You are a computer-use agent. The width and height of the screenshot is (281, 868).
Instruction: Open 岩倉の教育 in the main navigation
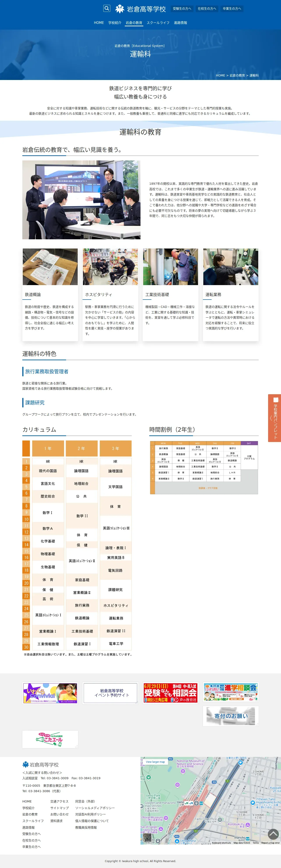pos(134,23)
